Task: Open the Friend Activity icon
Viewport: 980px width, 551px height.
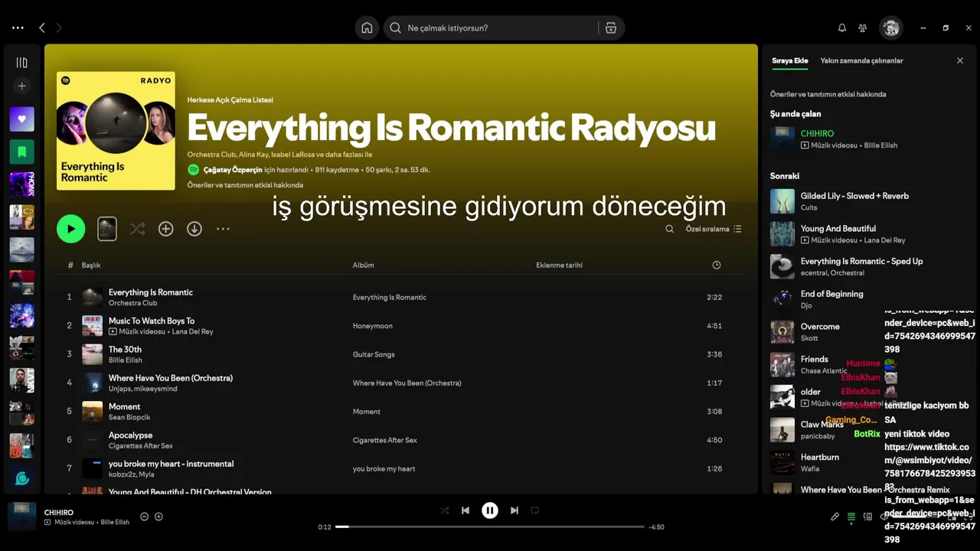Action: [x=863, y=28]
